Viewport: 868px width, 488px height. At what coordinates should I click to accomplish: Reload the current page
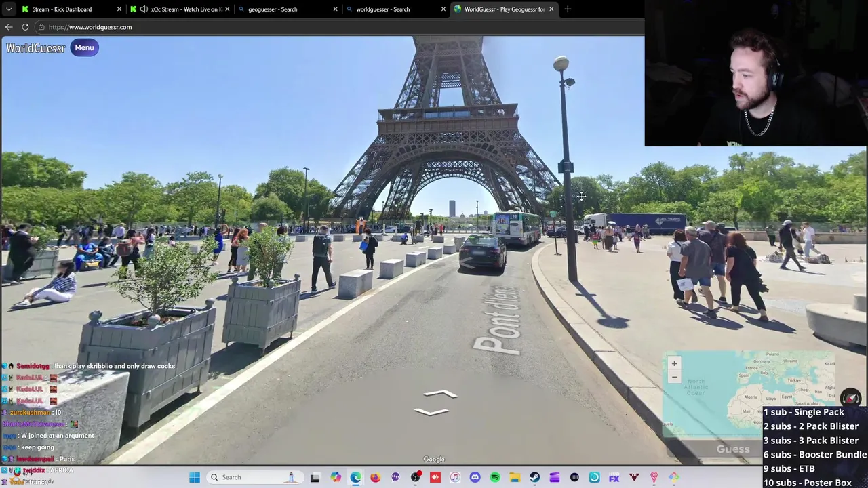pos(25,27)
